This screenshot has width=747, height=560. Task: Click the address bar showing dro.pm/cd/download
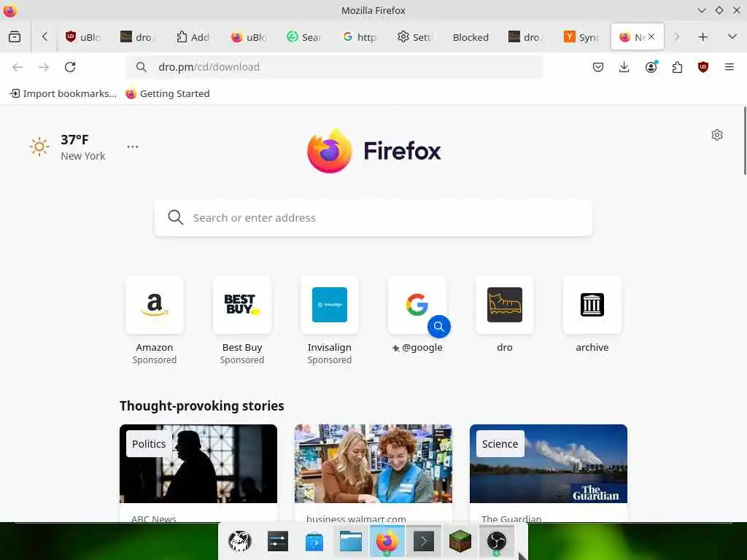[333, 67]
